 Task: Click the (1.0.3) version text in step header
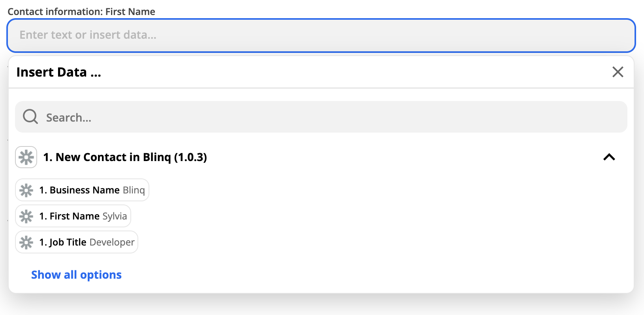click(190, 157)
